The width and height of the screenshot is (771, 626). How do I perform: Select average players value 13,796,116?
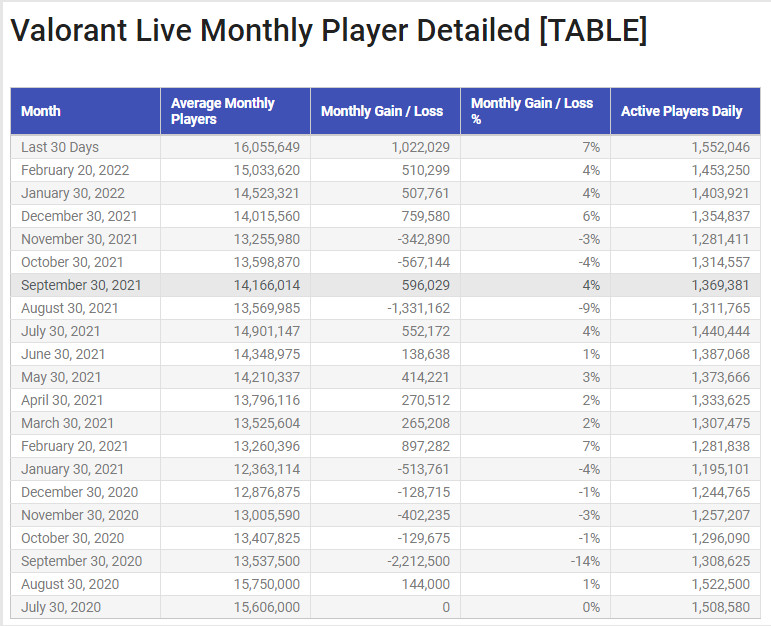click(267, 400)
